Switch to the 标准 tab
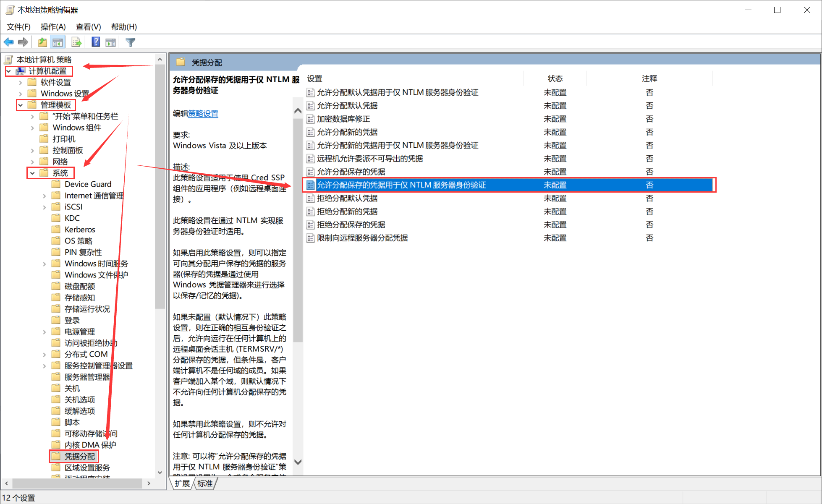This screenshot has height=504, width=822. [205, 483]
